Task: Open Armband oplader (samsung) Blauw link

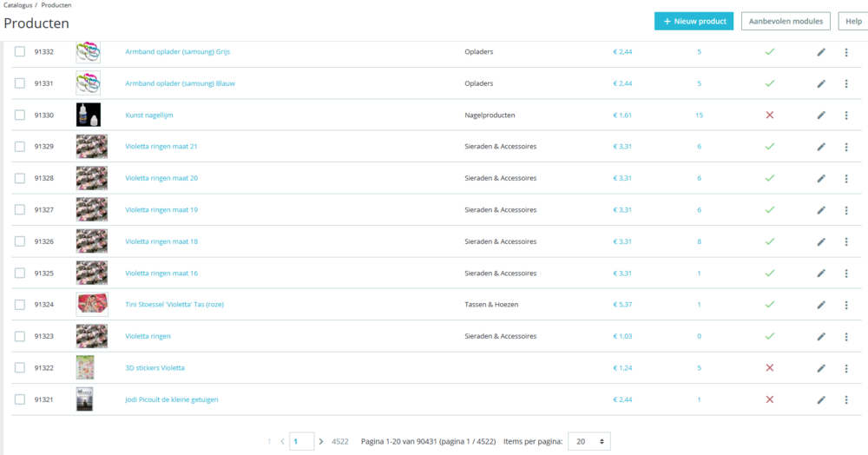Action: coord(180,83)
